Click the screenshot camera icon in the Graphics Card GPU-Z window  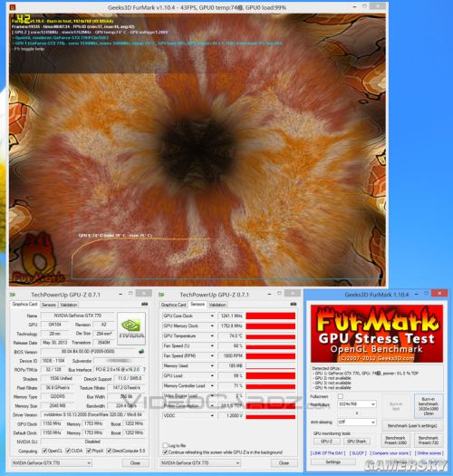tap(145, 304)
